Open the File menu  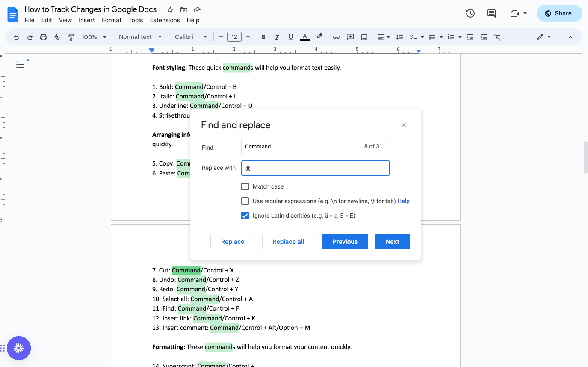(x=30, y=20)
